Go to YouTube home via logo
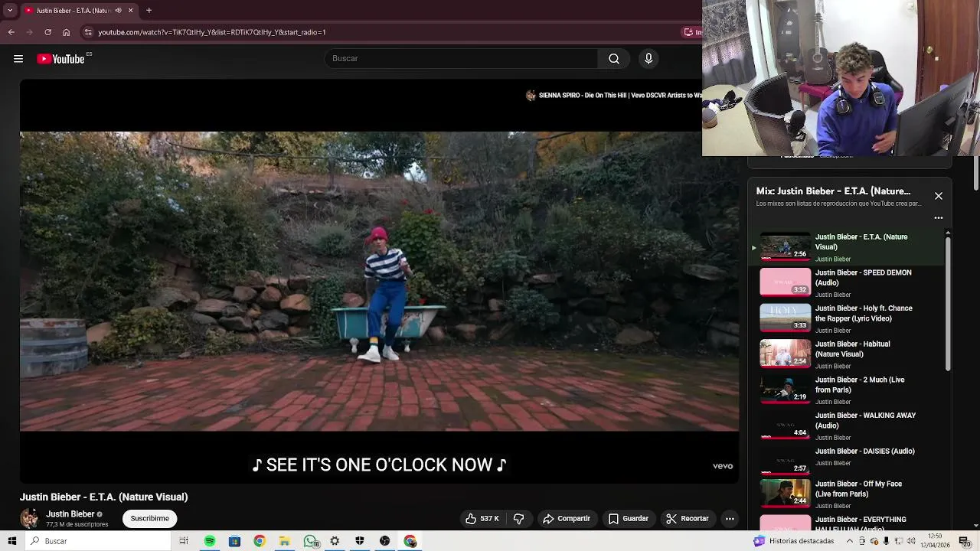The width and height of the screenshot is (980, 551). pyautogui.click(x=60, y=59)
